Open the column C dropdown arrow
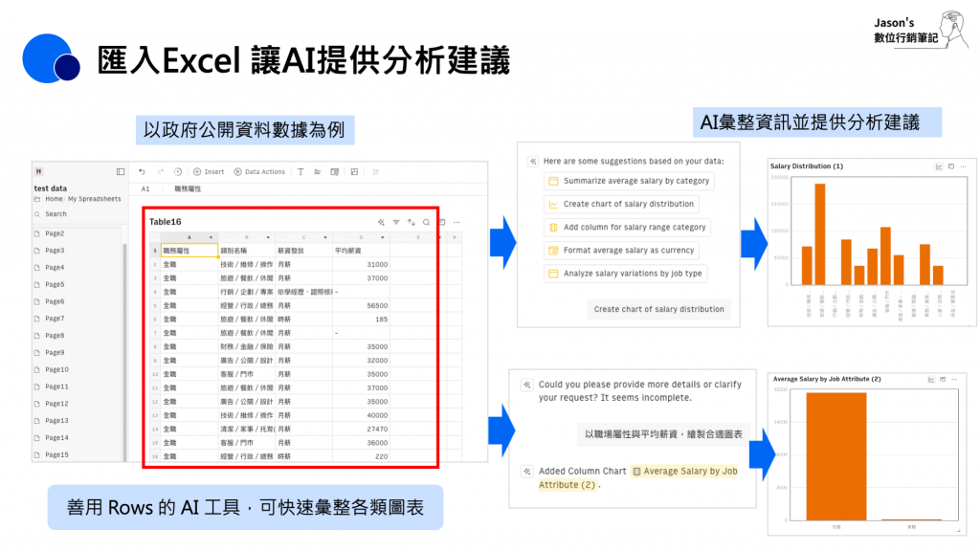The image size is (980, 551). point(325,237)
